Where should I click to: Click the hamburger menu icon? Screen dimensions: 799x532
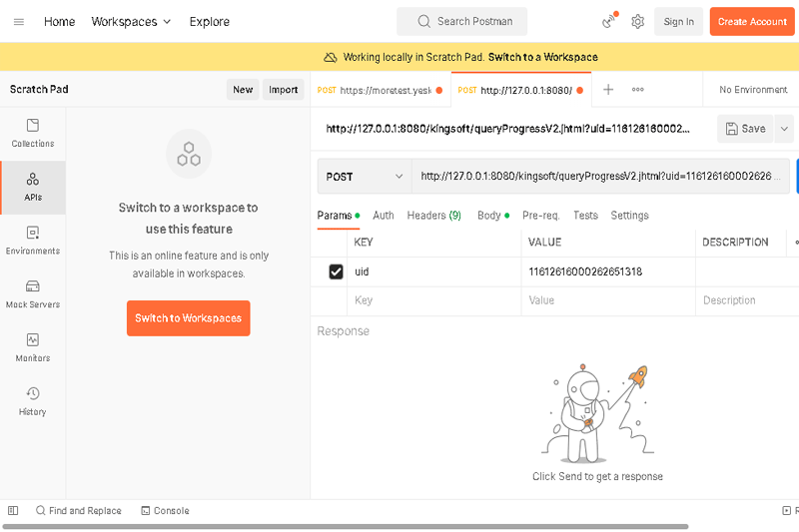19,22
